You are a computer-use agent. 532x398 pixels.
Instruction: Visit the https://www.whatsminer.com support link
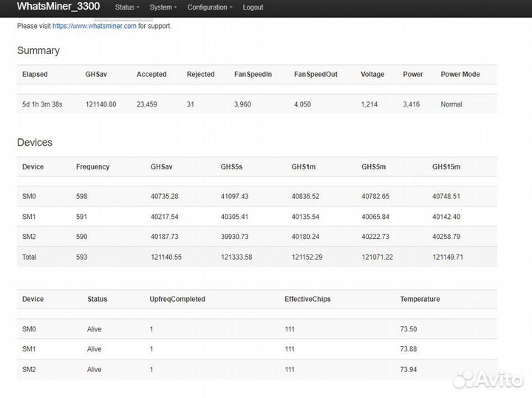(x=95, y=26)
